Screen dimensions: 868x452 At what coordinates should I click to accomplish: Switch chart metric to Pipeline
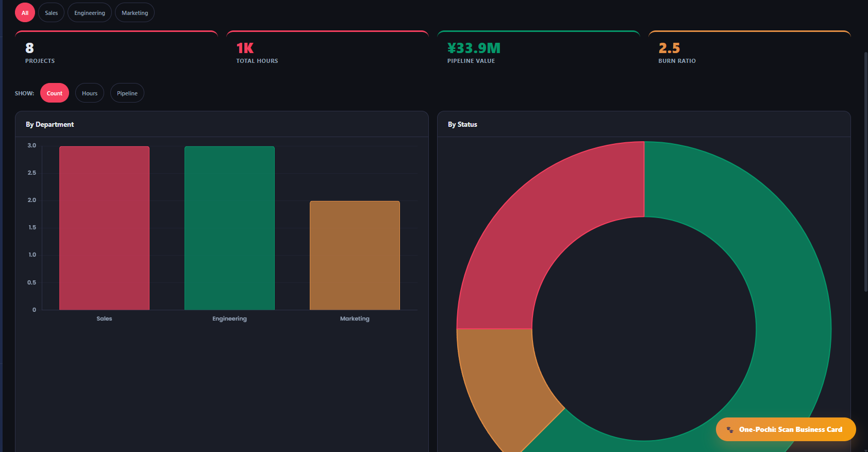[127, 93]
